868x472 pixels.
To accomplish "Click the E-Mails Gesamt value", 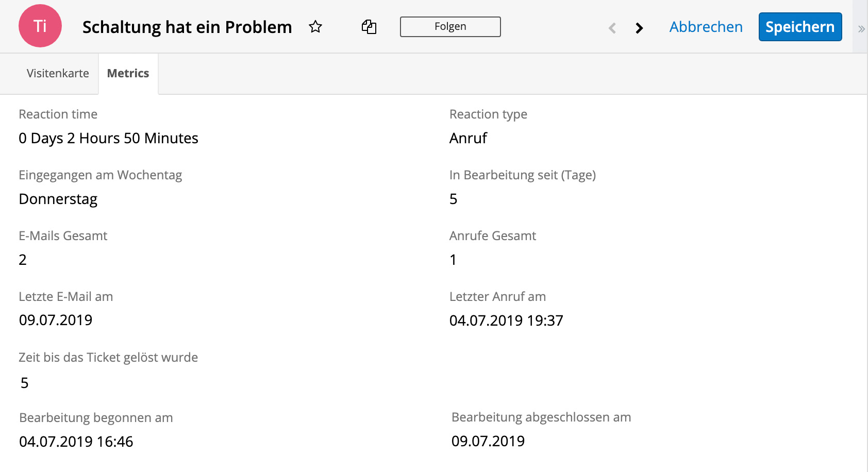I will click(x=23, y=260).
